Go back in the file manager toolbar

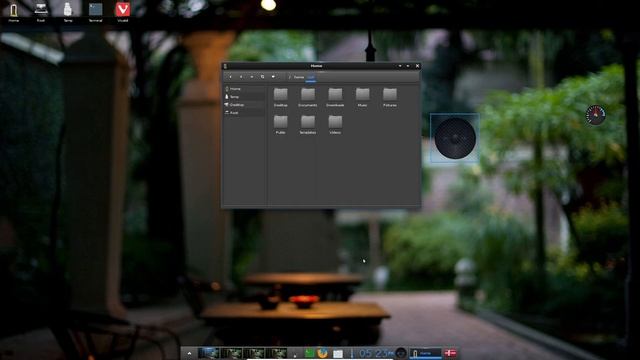click(x=230, y=77)
